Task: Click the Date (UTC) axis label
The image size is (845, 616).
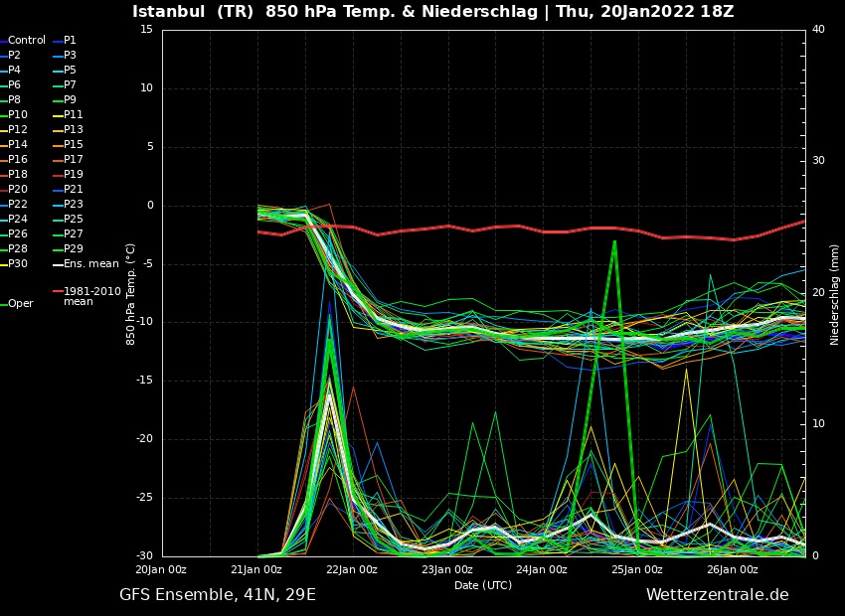Action: pyautogui.click(x=483, y=585)
